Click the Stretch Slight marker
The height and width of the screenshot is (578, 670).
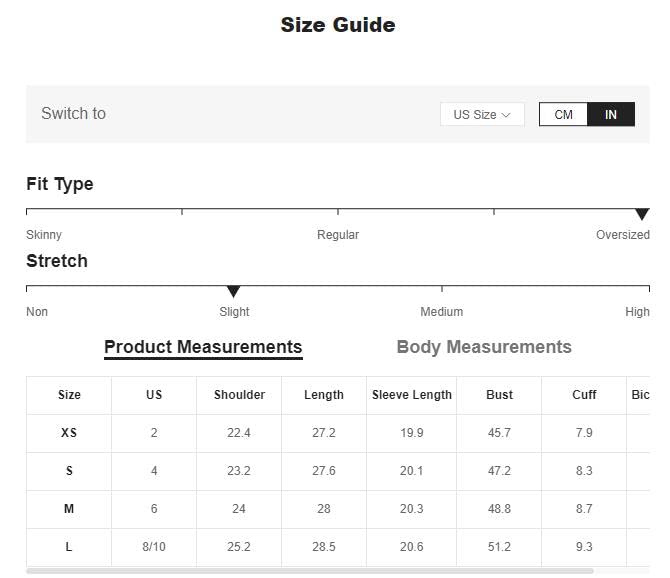pyautogui.click(x=233, y=291)
